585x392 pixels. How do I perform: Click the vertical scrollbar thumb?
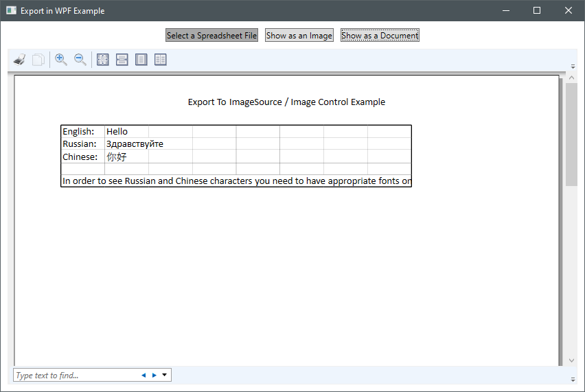(571, 134)
